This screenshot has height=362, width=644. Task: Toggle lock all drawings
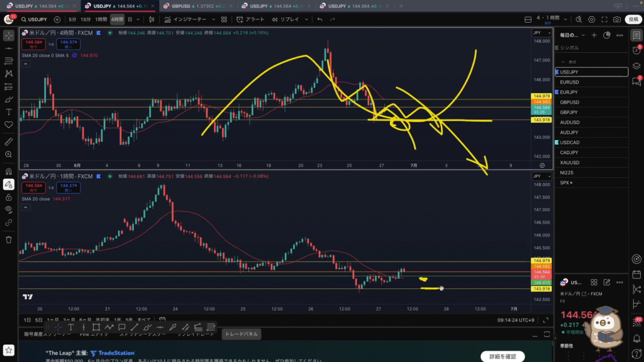pos(9,197)
